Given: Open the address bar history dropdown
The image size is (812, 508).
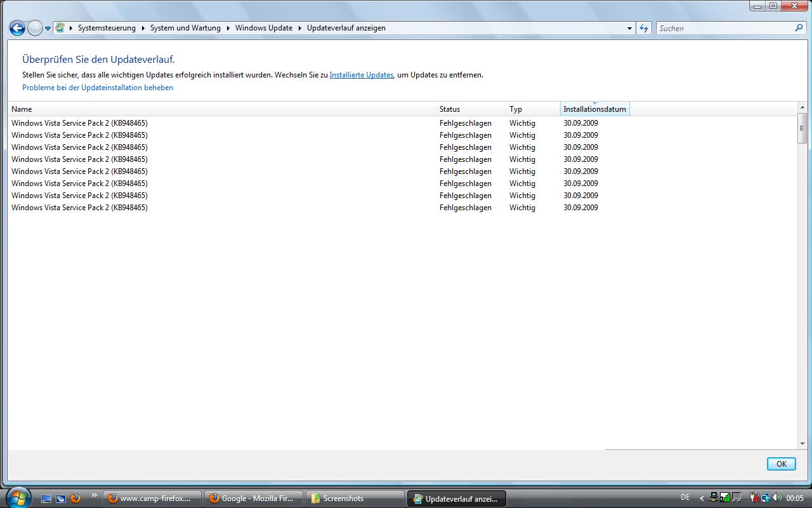Looking at the screenshot, I should [629, 28].
